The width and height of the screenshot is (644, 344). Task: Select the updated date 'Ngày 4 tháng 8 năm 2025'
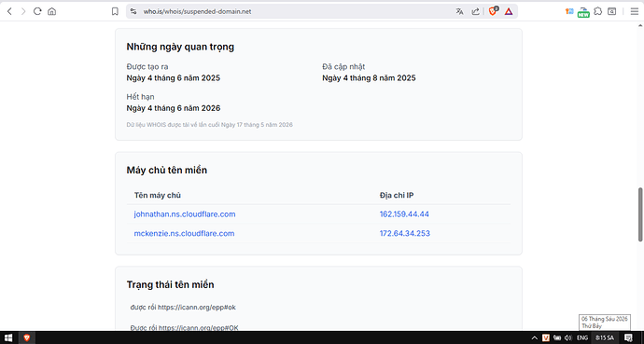[369, 78]
